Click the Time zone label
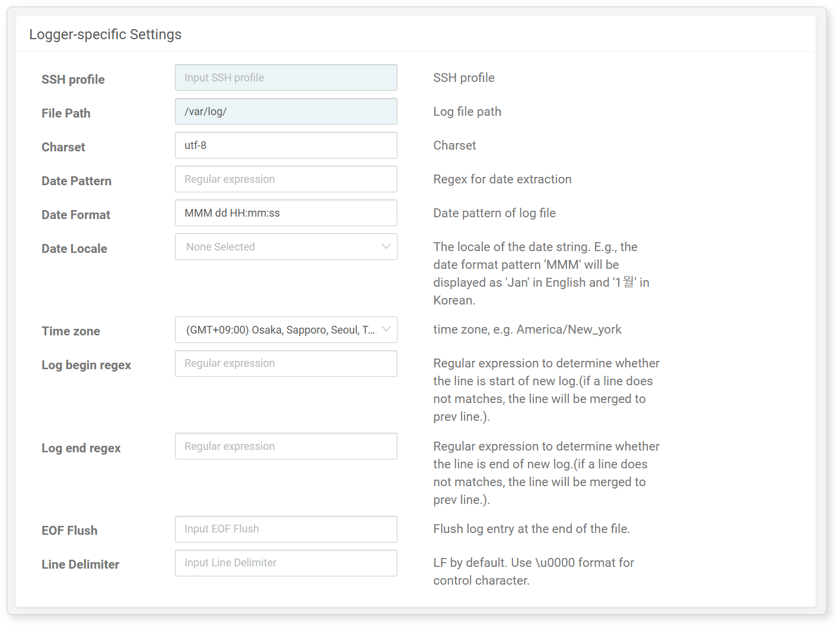The image size is (840, 628). (71, 331)
